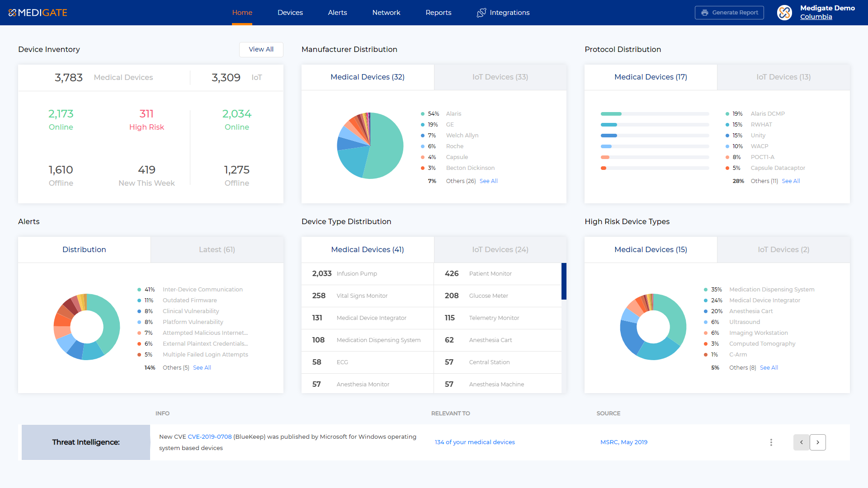Click See All in Protocol Distribution
This screenshot has width=868, height=488.
click(791, 181)
